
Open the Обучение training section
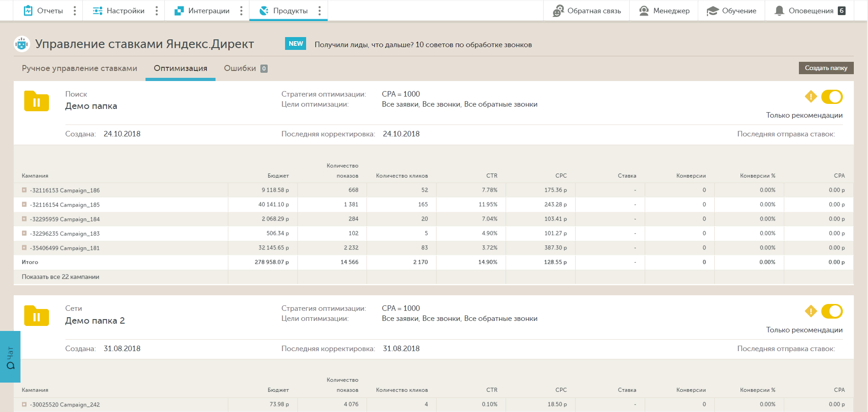(x=731, y=11)
